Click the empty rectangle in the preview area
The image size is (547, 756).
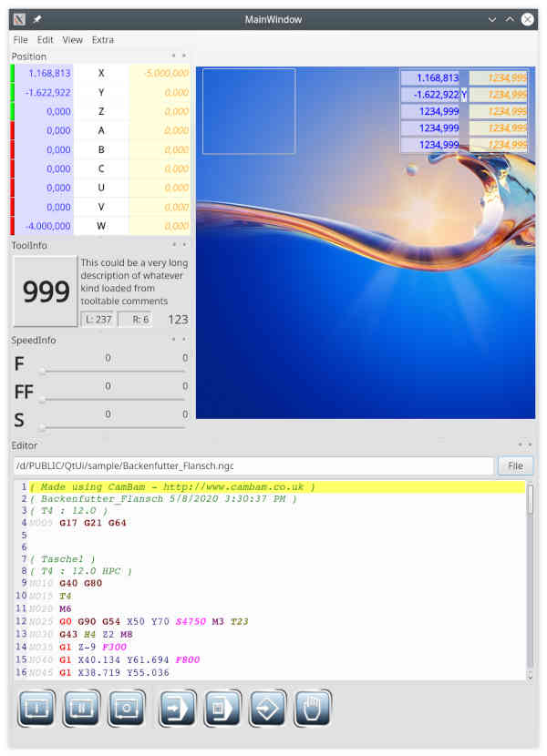point(249,111)
